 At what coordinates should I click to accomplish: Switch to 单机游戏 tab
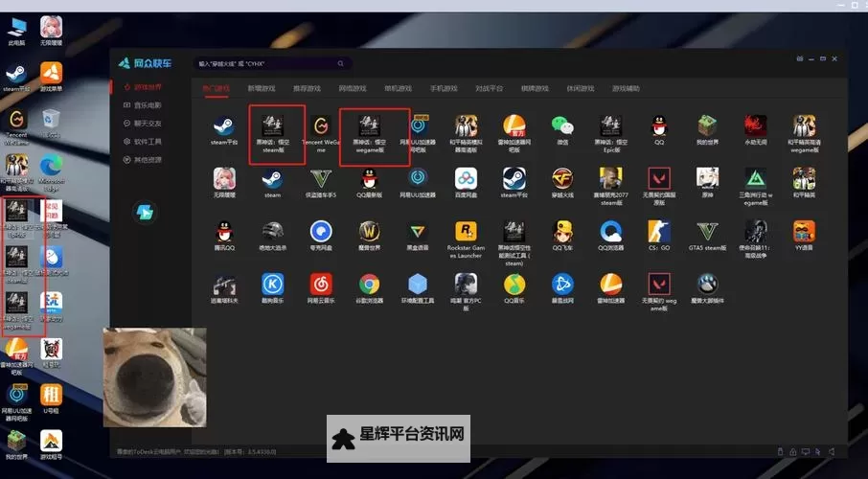398,88
